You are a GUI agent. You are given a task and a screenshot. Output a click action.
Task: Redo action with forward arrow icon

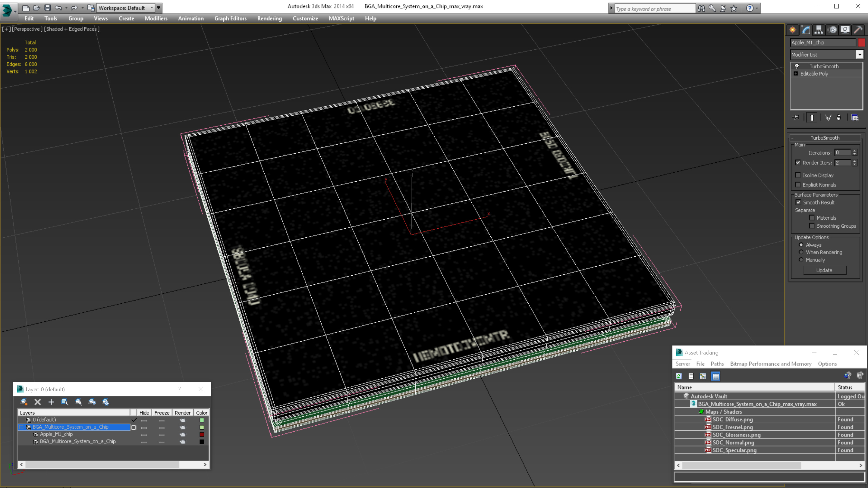tap(74, 8)
